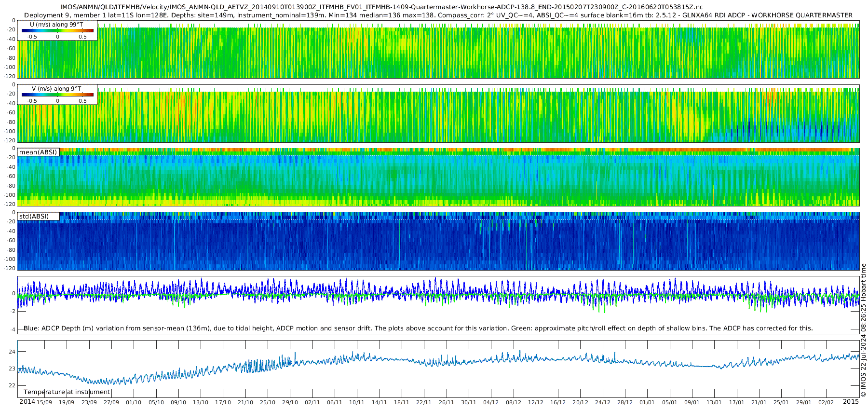The image size is (868, 410).
Task: Click the 22 tick on temperature axis
Action: 13,385
